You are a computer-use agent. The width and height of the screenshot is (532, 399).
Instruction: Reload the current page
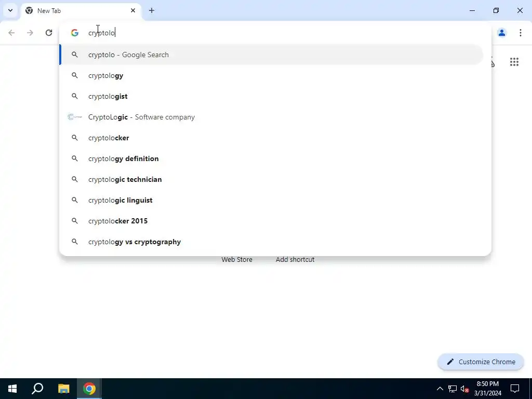tap(49, 33)
